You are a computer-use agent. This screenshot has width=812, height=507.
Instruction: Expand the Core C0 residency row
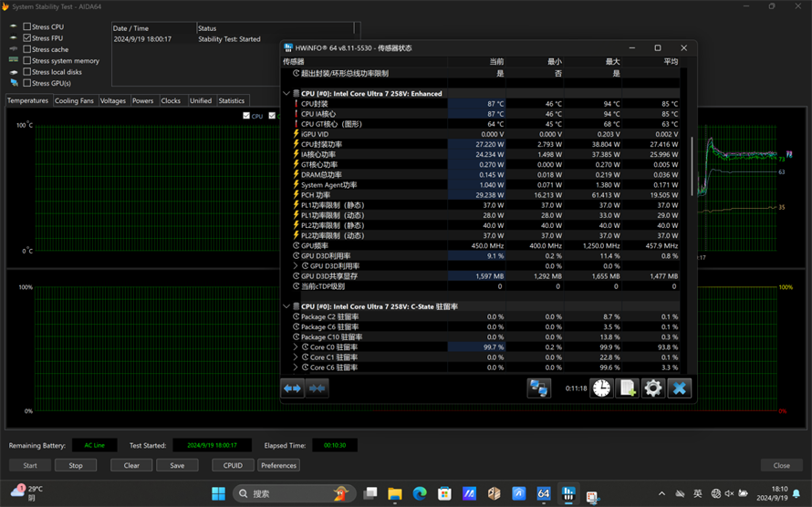click(x=296, y=347)
